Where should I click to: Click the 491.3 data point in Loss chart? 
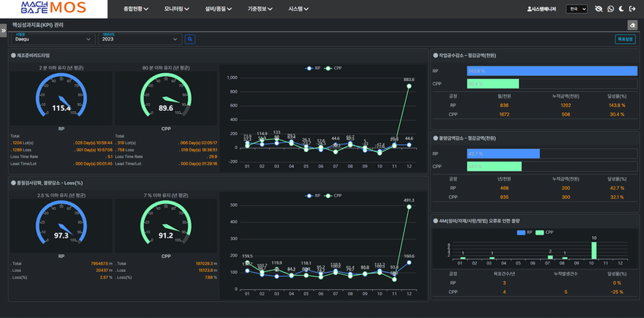click(x=409, y=207)
